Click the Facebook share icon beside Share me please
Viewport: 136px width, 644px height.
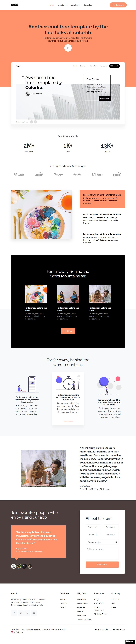click(x=32, y=122)
